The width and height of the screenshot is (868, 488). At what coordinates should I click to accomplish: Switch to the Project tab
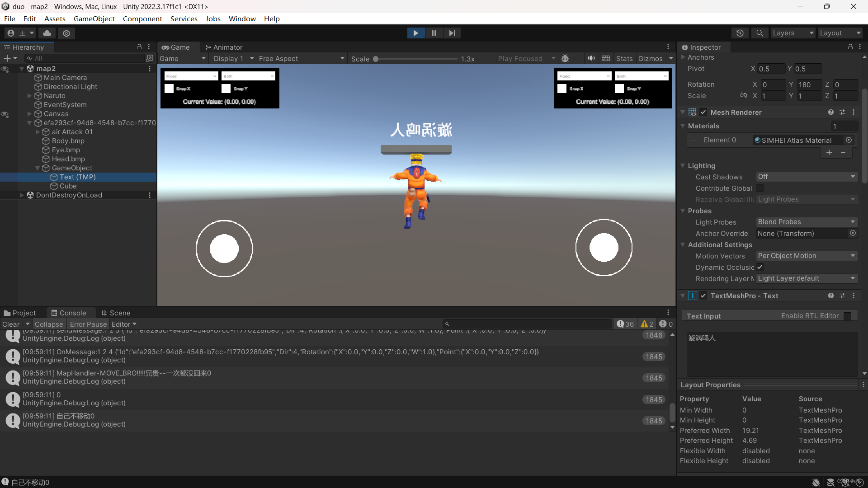(x=20, y=313)
